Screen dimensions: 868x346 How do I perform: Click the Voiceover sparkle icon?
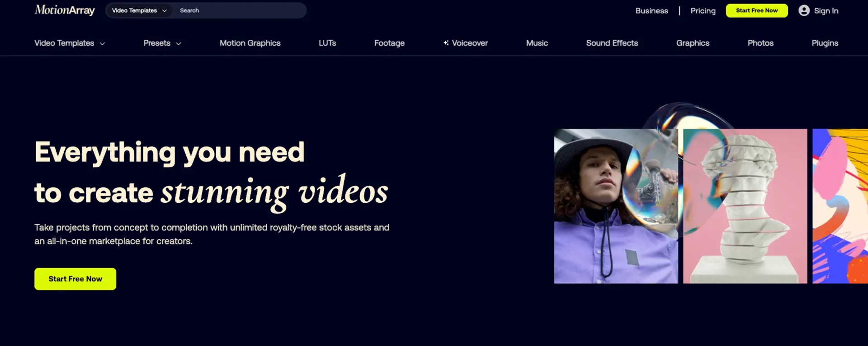point(446,43)
